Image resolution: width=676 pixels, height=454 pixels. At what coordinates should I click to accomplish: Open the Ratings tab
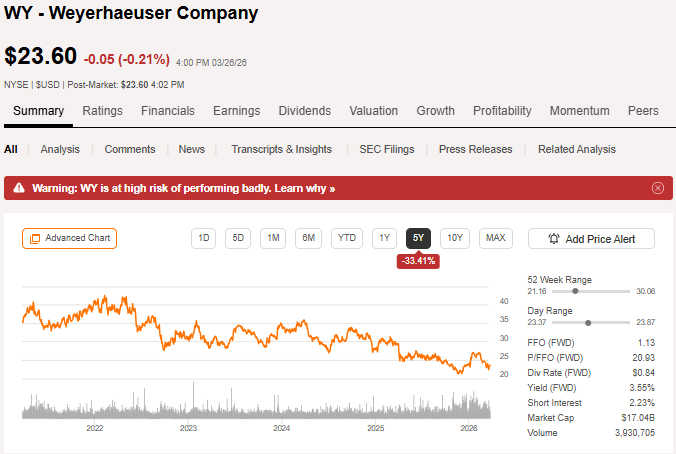click(x=102, y=111)
